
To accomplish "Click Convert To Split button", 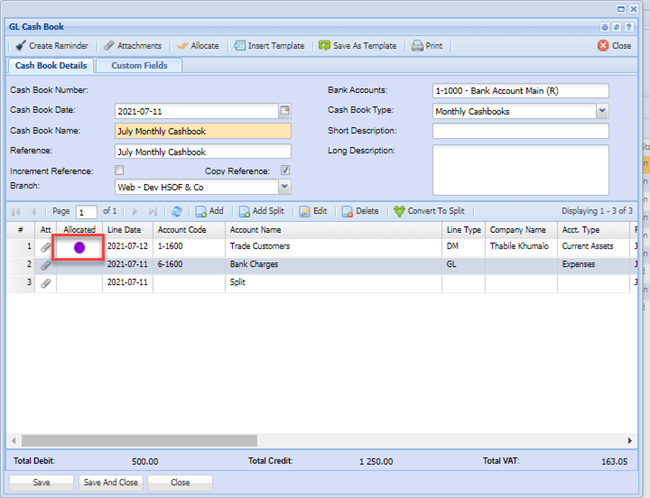I will coord(428,212).
